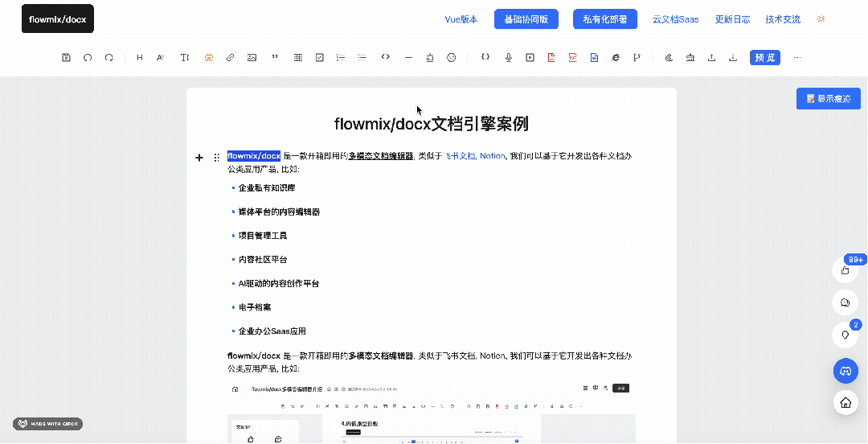The height and width of the screenshot is (444, 868).
Task: Insert a curly braces code snippet
Action: point(485,56)
